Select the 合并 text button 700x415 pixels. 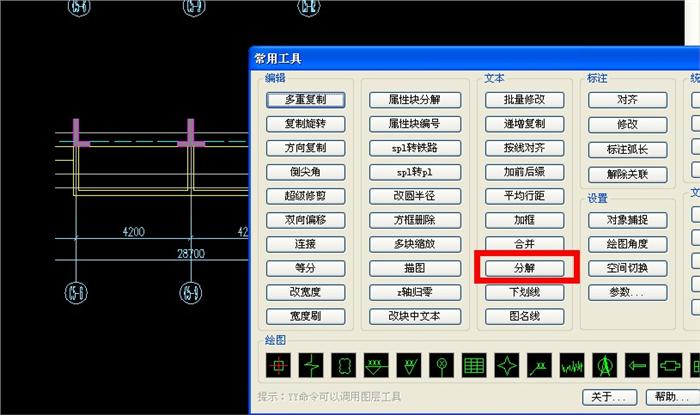(525, 244)
